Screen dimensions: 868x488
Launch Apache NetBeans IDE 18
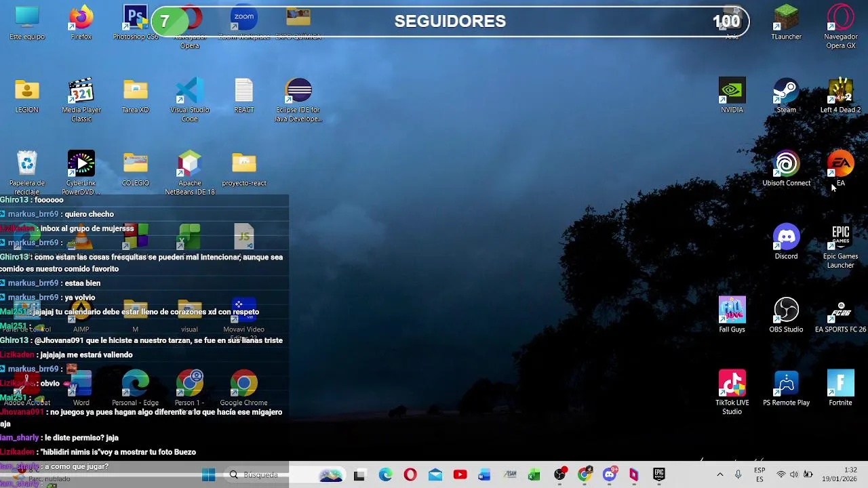190,173
